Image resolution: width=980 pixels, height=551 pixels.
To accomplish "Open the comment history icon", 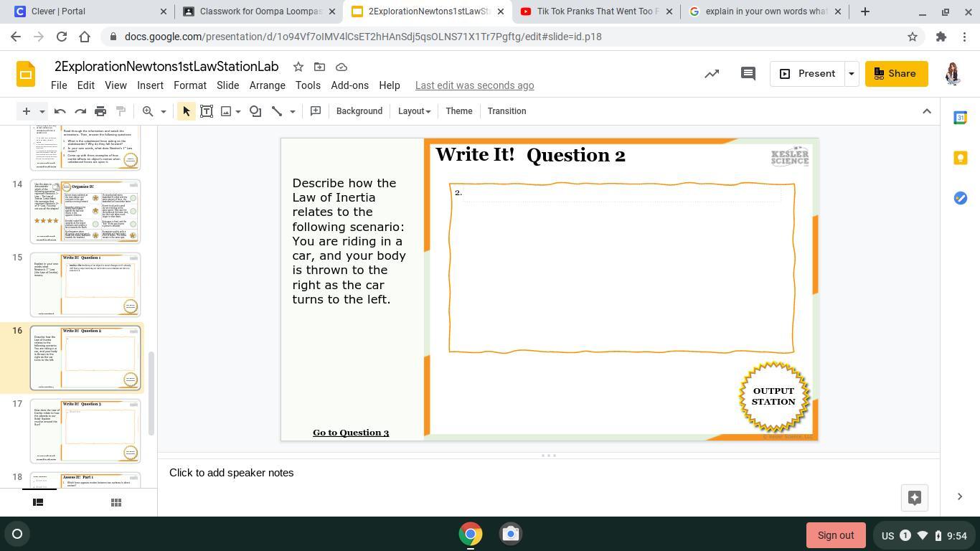I will click(x=748, y=74).
